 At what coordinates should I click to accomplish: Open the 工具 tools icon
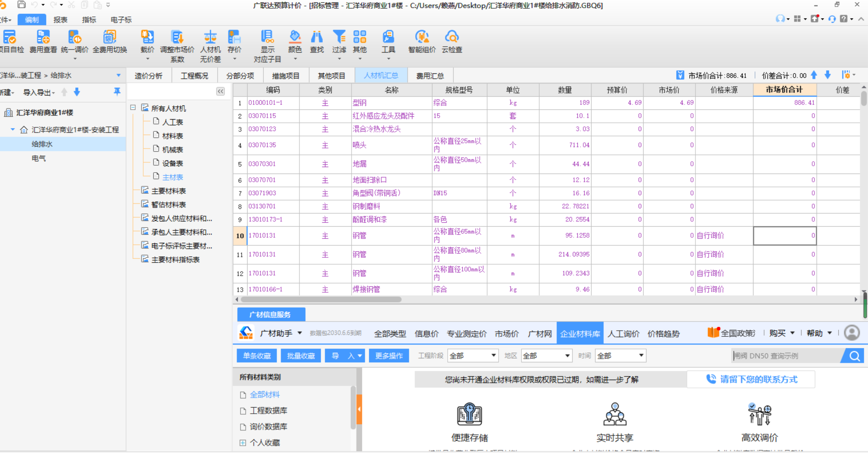point(388,37)
